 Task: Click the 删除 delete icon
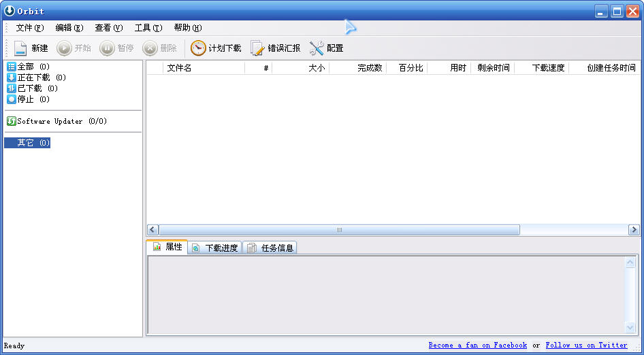(150, 48)
